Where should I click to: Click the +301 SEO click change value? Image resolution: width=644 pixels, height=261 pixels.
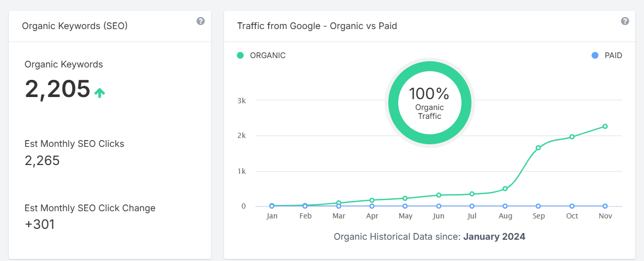click(40, 225)
